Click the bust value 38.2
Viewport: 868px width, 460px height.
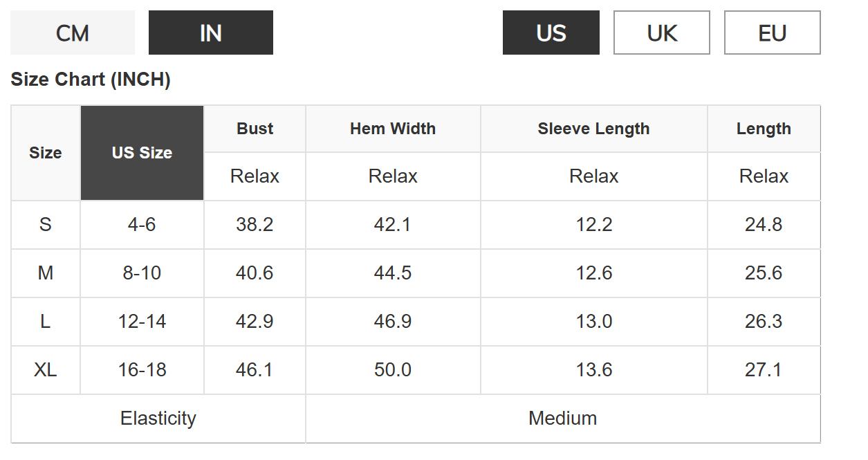255,225
